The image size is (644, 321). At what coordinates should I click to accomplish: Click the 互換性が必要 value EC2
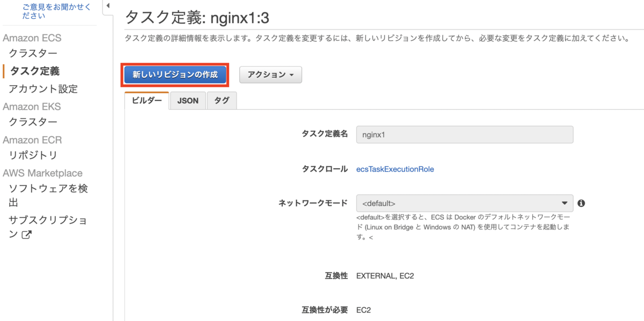[364, 310]
